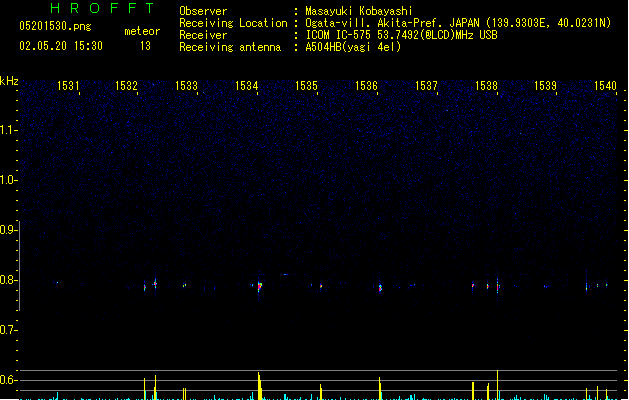
Task: Click the yellow intensity bar just after 1534
Action: coord(260,386)
